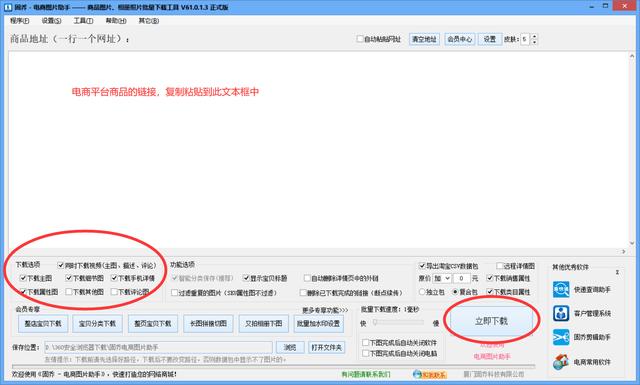
Task: Collapse the other software panel arrow
Action: pyautogui.click(x=617, y=272)
